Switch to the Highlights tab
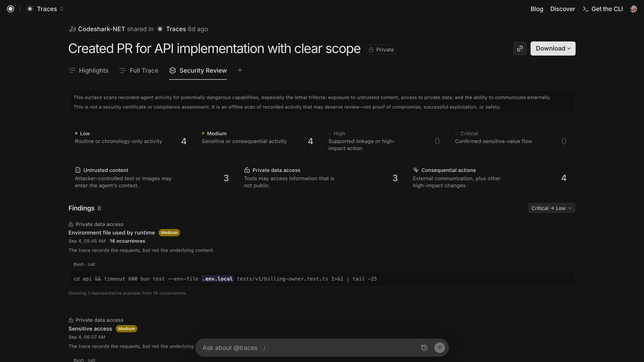Screen dimensions: 644x362 click(x=89, y=70)
